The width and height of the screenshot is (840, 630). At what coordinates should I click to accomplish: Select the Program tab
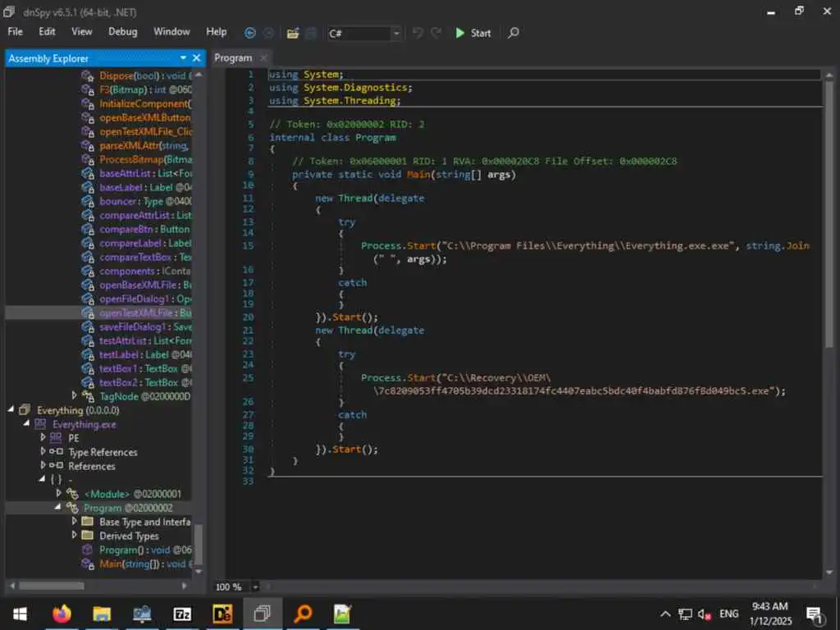pos(233,58)
